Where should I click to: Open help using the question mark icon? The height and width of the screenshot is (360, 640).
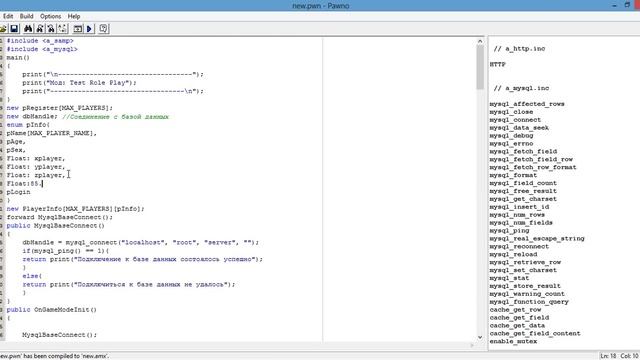click(104, 29)
